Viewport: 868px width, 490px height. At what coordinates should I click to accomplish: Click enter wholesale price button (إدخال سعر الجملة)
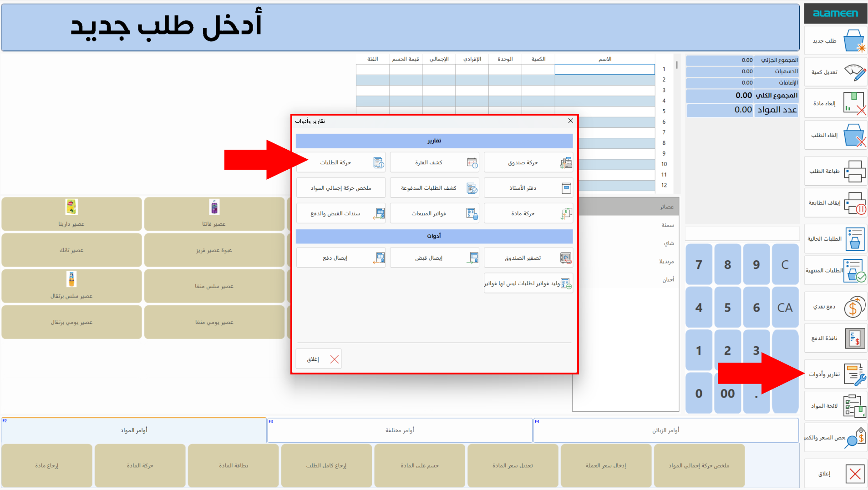[x=606, y=465]
